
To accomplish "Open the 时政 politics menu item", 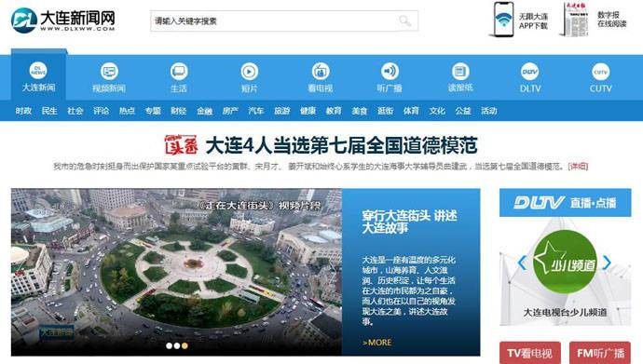I will coord(23,111).
